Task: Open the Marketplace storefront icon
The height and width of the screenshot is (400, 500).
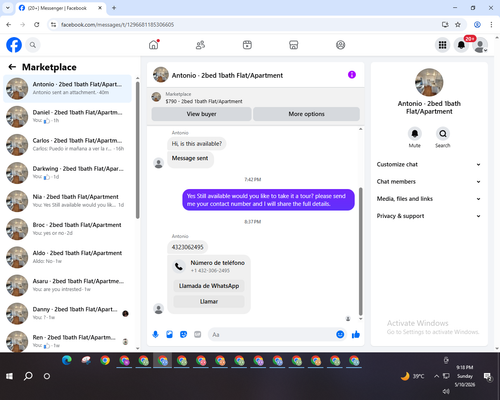Action: 294,45
